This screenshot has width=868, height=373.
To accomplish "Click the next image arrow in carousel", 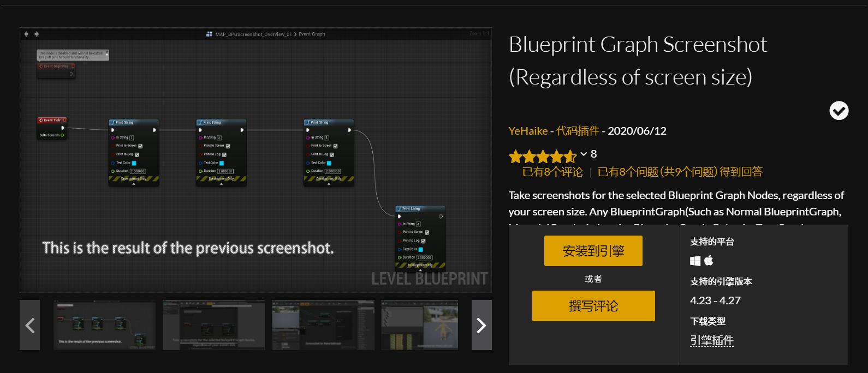I will pyautogui.click(x=481, y=325).
